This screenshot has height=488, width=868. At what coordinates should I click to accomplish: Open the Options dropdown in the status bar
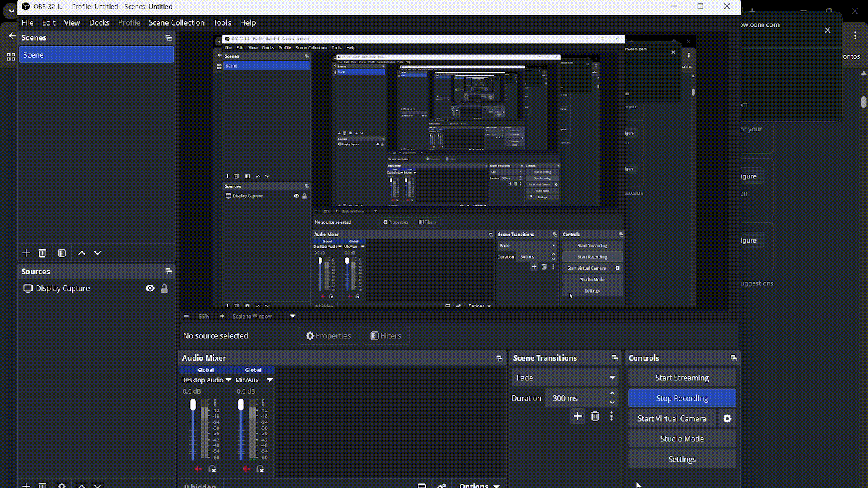[x=479, y=485]
